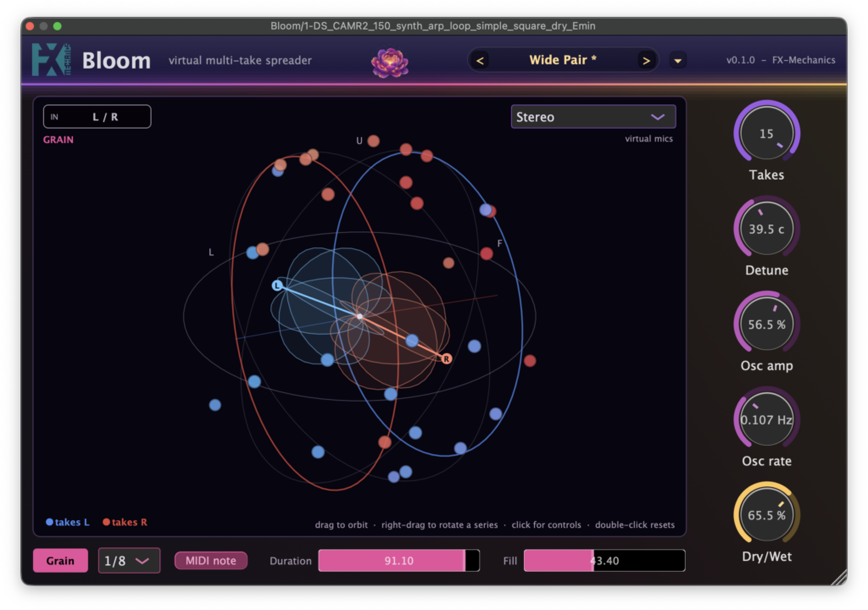Click the v0.1.0 – FX-Mechanics version text
This screenshot has height=610, width=868.
[x=781, y=60]
